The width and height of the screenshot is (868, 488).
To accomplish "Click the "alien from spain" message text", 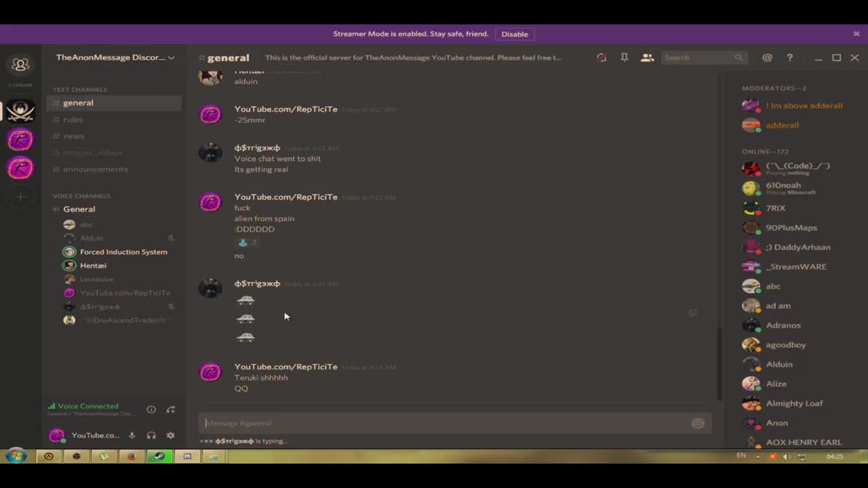I will coord(264,218).
